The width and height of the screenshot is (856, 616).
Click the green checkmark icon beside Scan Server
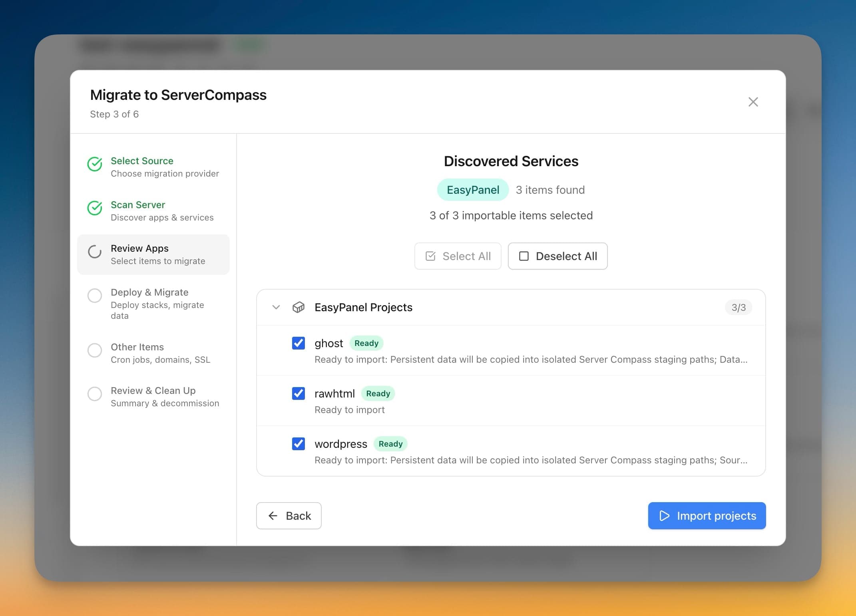pos(95,208)
